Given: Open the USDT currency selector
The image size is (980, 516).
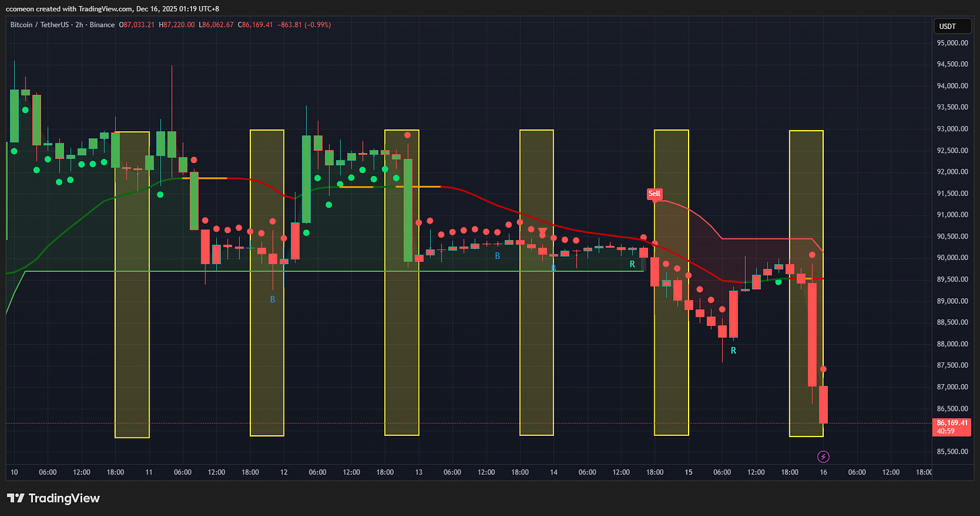Looking at the screenshot, I should click(x=952, y=27).
